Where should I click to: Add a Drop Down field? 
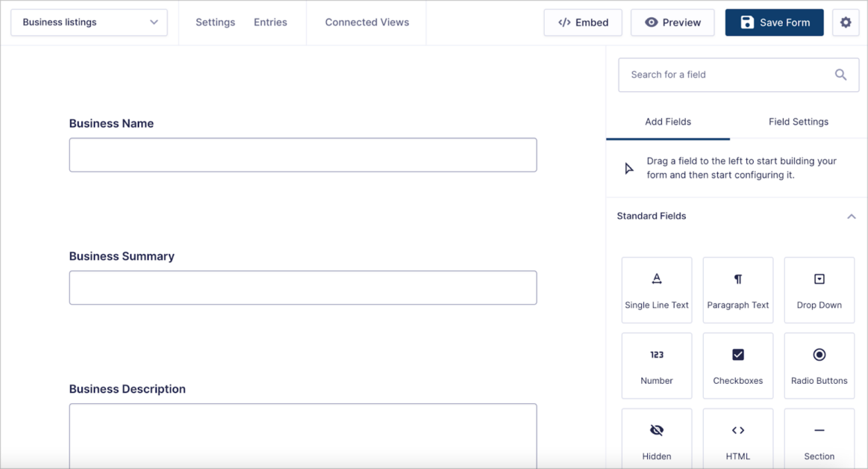[x=819, y=290]
